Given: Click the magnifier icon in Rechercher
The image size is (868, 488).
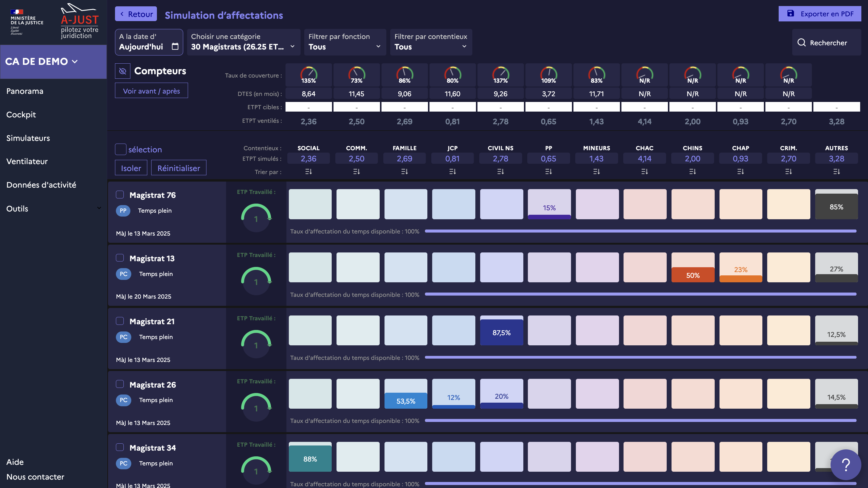Looking at the screenshot, I should (801, 43).
